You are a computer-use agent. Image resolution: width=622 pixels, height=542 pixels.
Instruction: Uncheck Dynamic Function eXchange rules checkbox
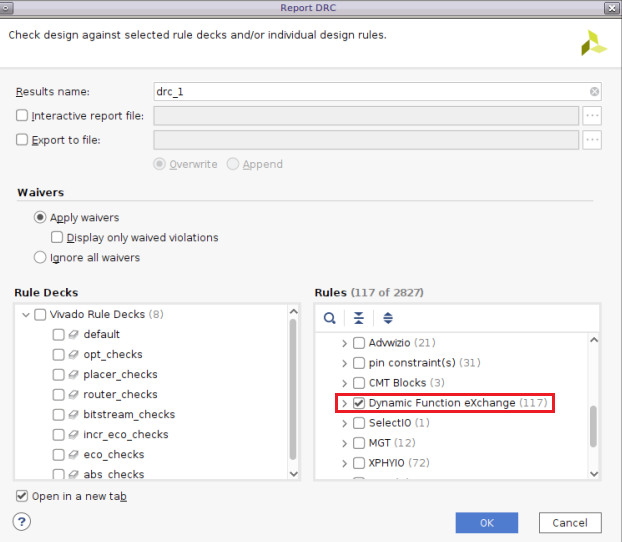pyautogui.click(x=359, y=403)
